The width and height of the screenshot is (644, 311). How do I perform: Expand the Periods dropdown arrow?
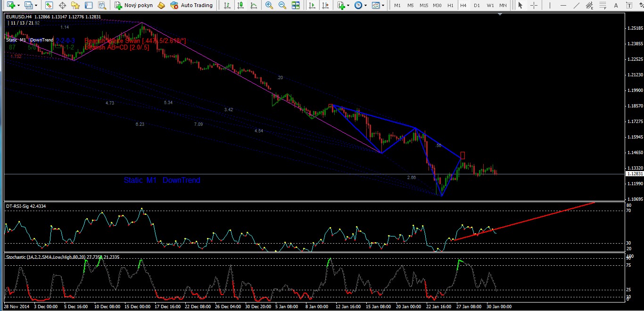[x=366, y=5]
